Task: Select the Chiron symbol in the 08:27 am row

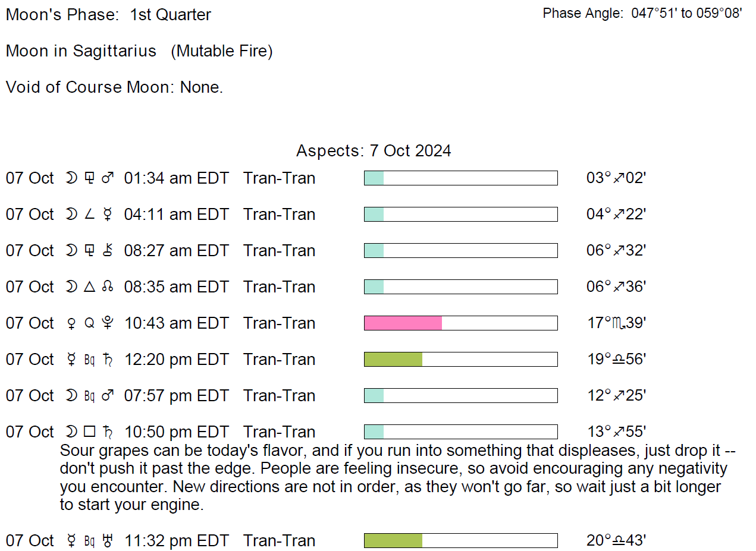Action: pos(108,251)
